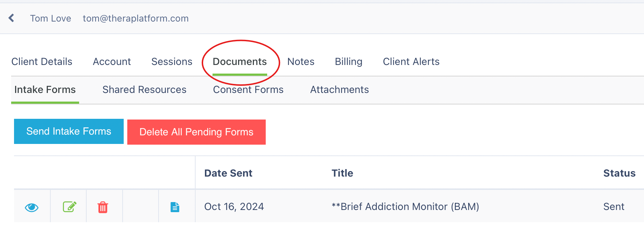This screenshot has width=644, height=229.
Task: Click the Delete All Pending Forms button
Action: click(x=196, y=132)
